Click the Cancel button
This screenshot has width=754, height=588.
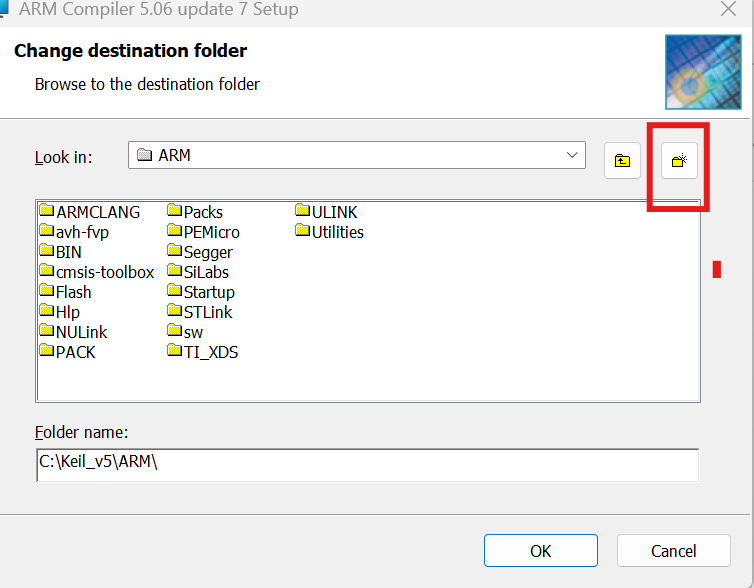(x=673, y=550)
